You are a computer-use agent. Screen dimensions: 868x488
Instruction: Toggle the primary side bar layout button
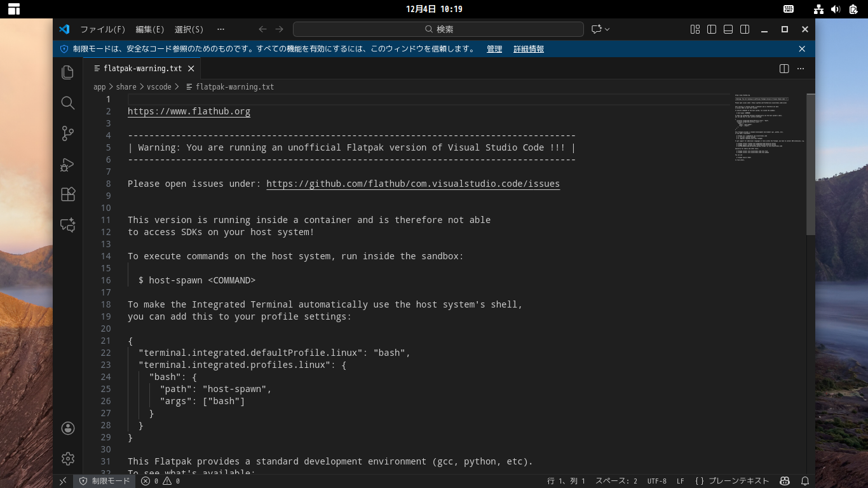pyautogui.click(x=712, y=29)
